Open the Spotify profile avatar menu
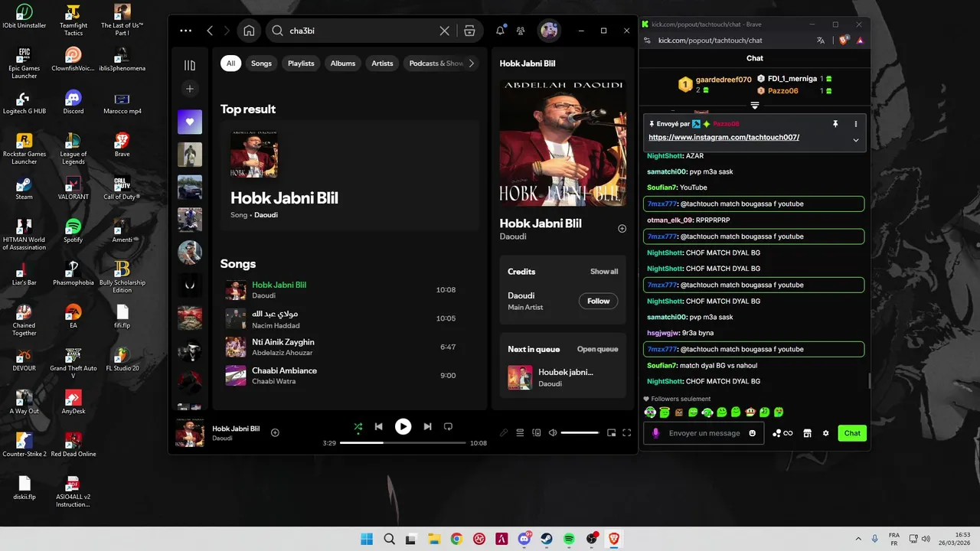This screenshot has height=551, width=980. point(548,31)
